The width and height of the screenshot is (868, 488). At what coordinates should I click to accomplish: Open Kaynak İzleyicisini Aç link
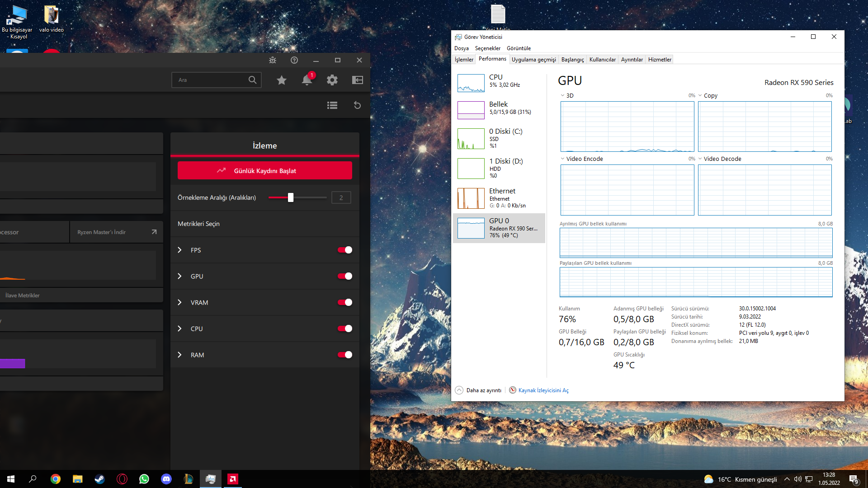point(543,390)
